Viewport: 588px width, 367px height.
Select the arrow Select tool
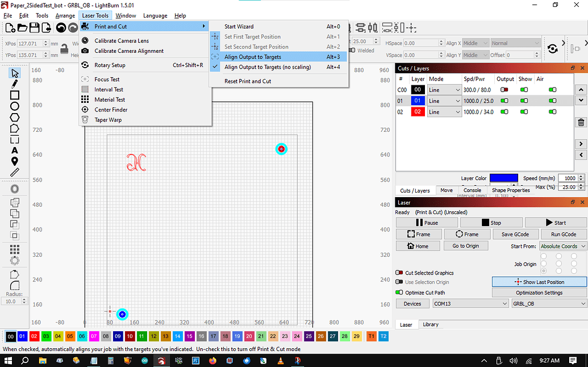point(15,73)
